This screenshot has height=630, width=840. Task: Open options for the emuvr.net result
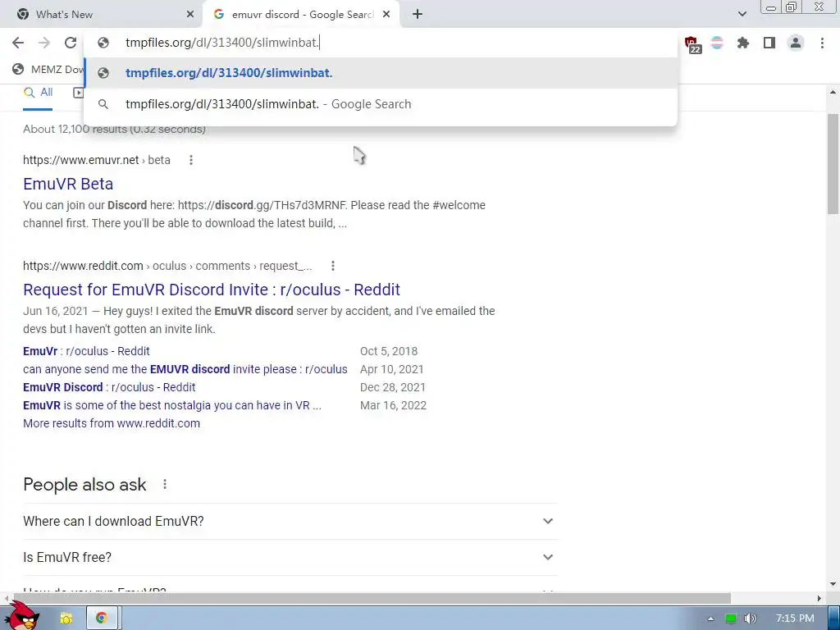[191, 160]
